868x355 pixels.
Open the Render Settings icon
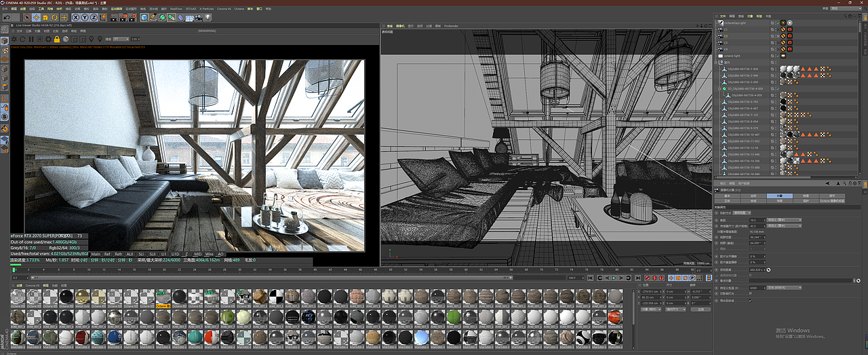click(x=133, y=17)
